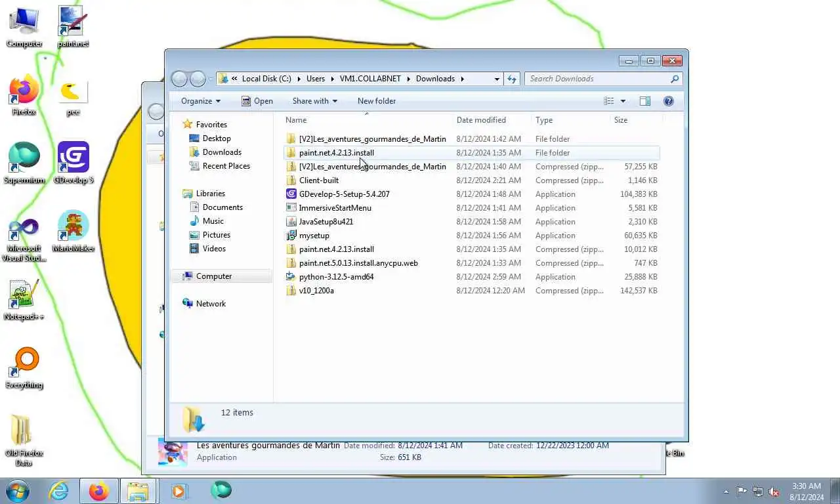Switch to Firefox in the taskbar
840x504 pixels.
pos(99,490)
